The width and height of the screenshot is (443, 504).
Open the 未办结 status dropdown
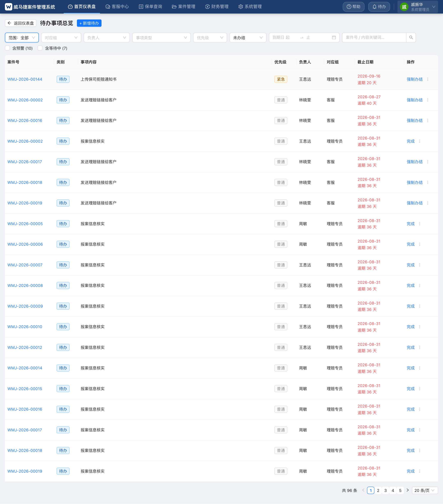coord(248,38)
